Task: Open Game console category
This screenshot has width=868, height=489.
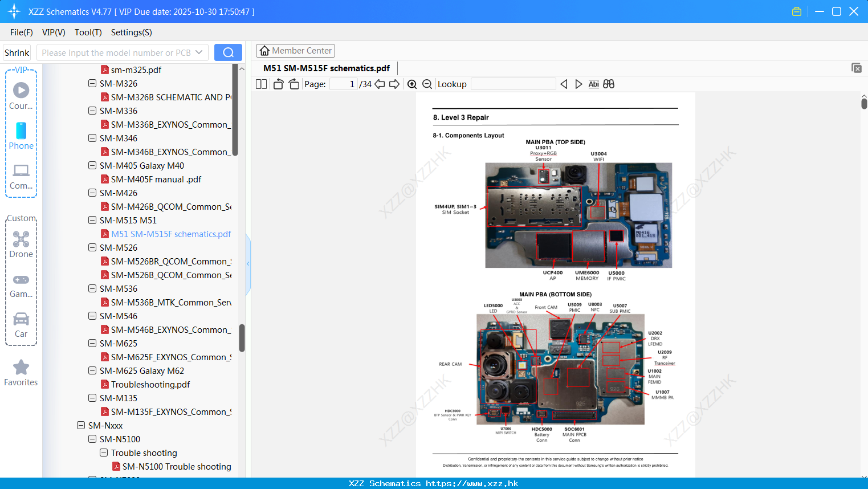Action: tap(21, 286)
